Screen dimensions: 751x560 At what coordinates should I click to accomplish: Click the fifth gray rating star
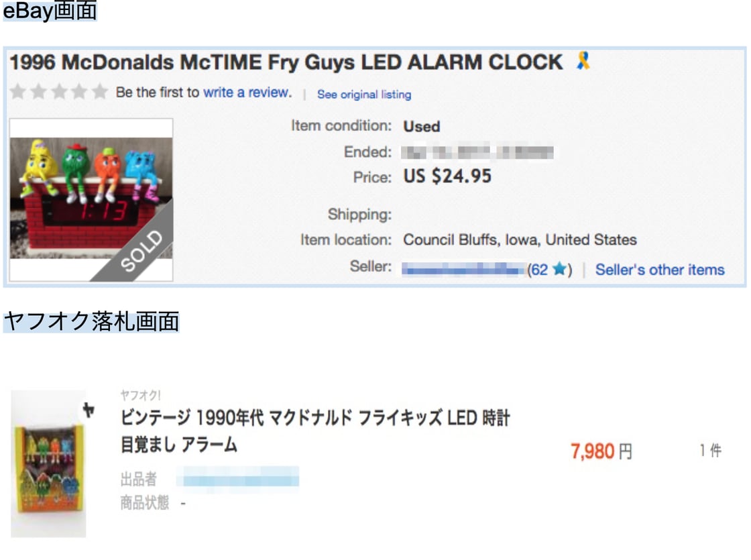coord(99,92)
